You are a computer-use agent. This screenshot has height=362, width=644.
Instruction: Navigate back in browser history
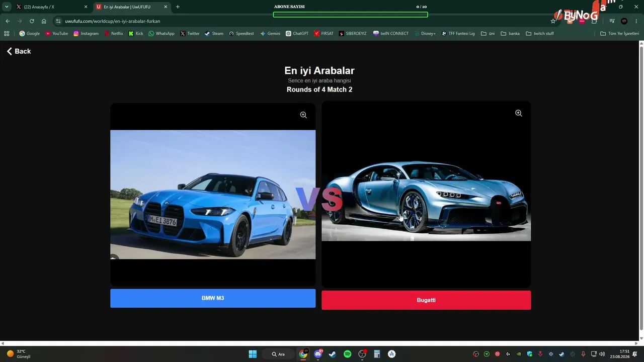coord(8,21)
